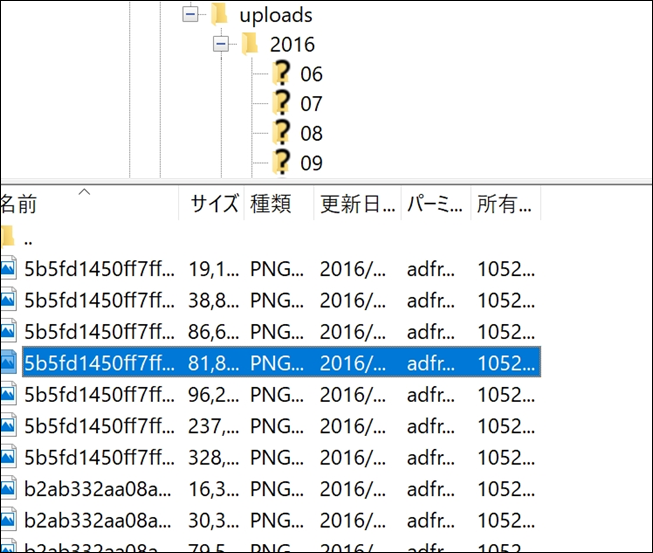The image size is (653, 553).
Task: Click the unknown-folder icon for 08
Action: point(282,132)
